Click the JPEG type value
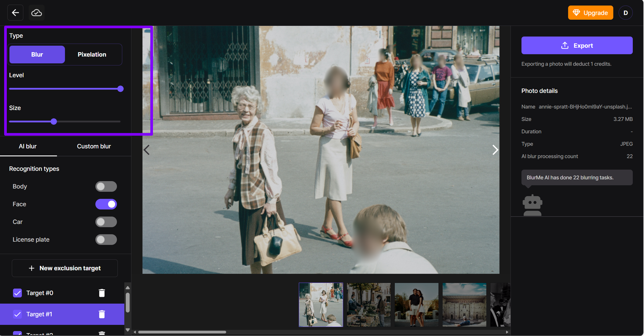The width and height of the screenshot is (644, 336). 626,144
